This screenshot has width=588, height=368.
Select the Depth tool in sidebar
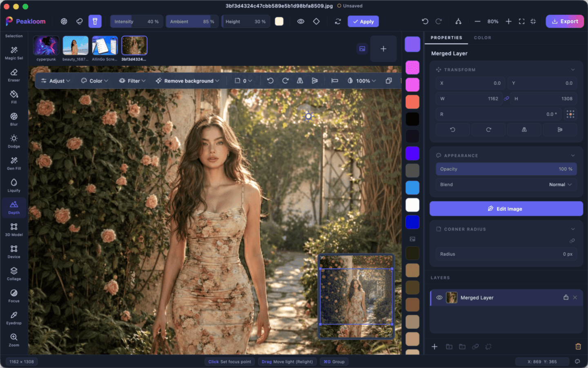14,208
